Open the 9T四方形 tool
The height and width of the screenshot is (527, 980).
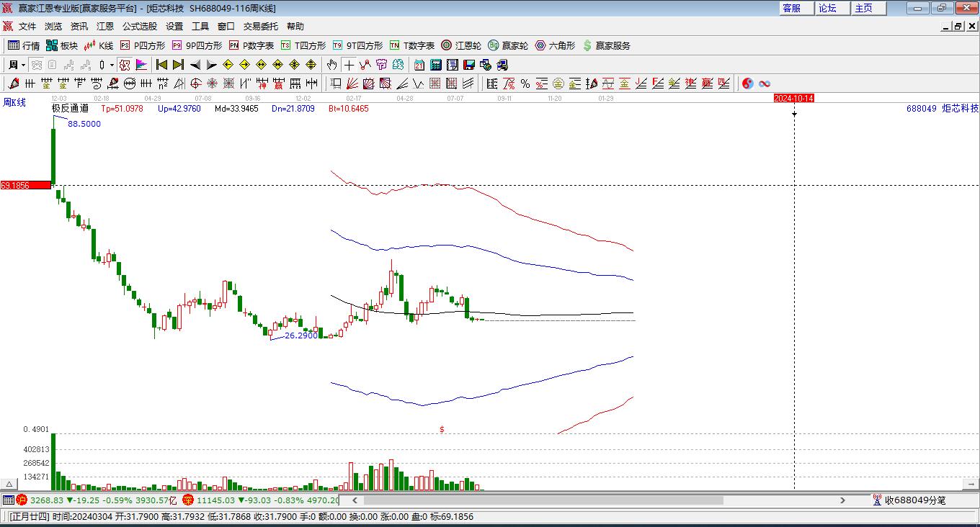point(357,45)
